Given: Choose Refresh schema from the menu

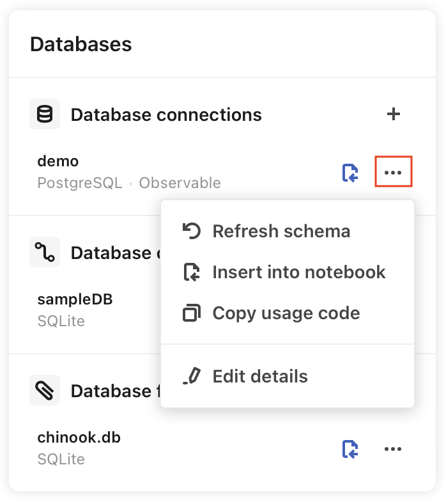Looking at the screenshot, I should (288, 231).
